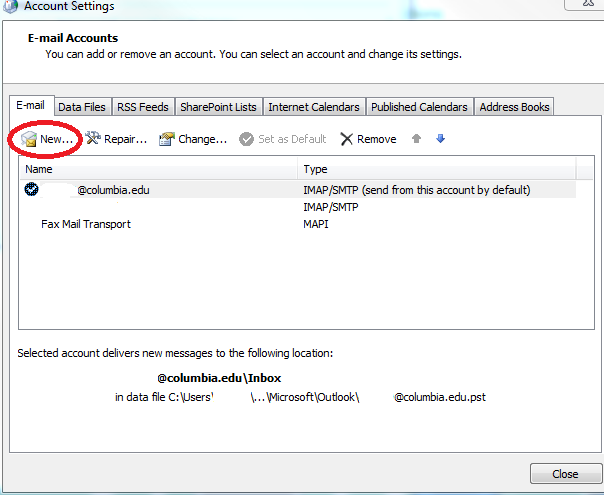Viewport: 604px width, 495px height.
Task: Click the @columbia.edu\Inbox location text
Action: pos(219,378)
